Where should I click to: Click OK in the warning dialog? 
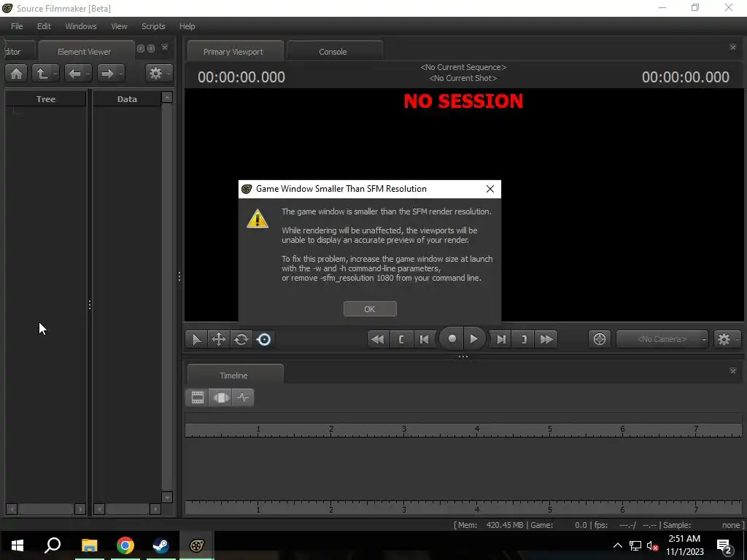coord(370,309)
